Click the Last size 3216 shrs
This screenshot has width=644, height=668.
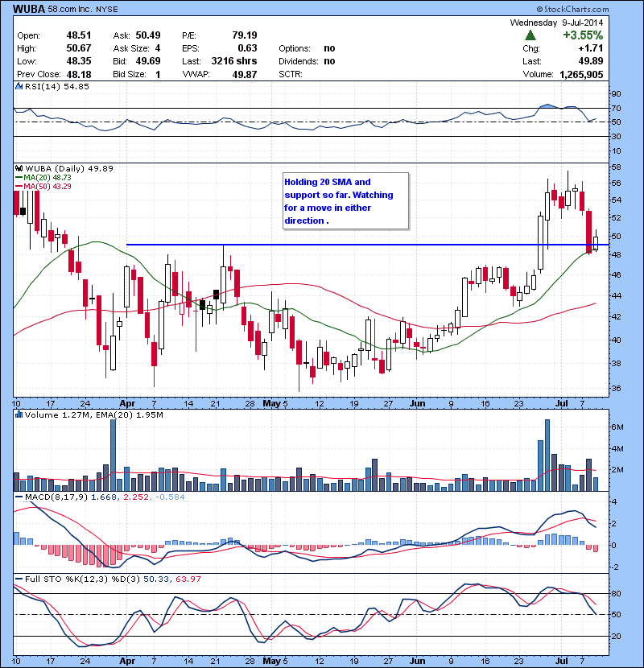tap(234, 61)
